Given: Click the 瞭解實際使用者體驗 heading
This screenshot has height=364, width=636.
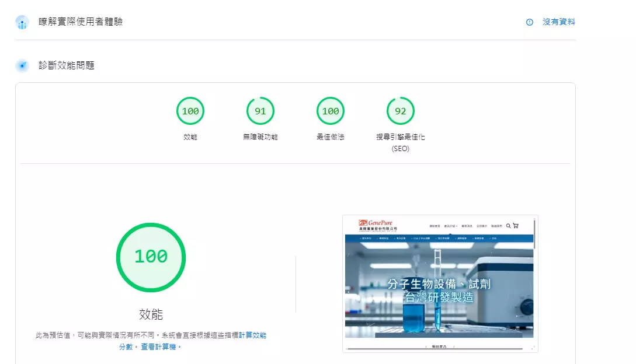Looking at the screenshot, I should tap(81, 22).
